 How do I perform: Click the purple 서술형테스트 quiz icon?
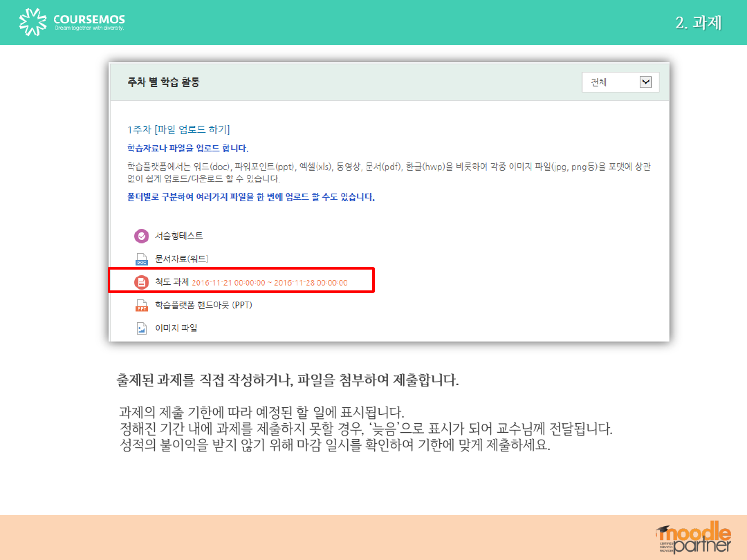[x=141, y=236]
